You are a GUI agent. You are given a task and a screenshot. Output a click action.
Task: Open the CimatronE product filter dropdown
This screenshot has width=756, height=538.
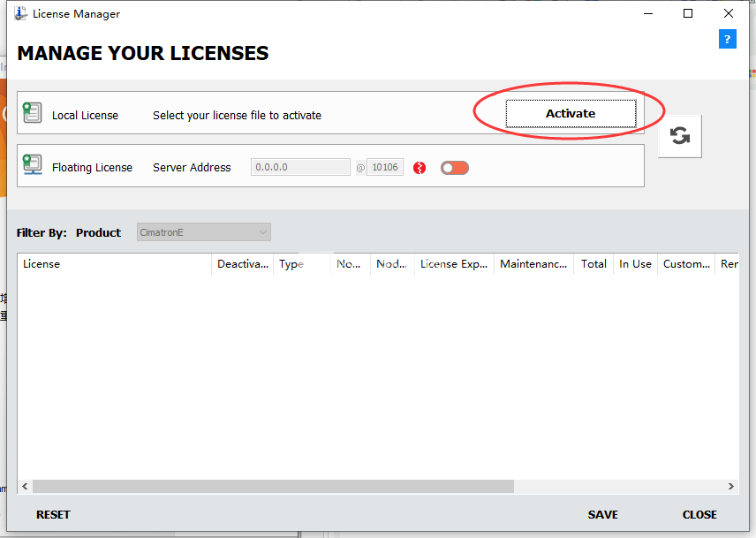pos(203,232)
